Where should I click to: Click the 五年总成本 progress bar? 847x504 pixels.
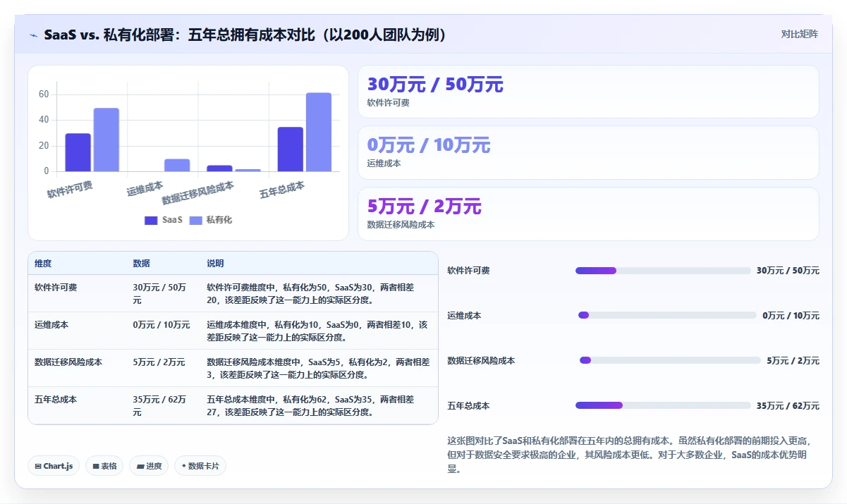663,405
